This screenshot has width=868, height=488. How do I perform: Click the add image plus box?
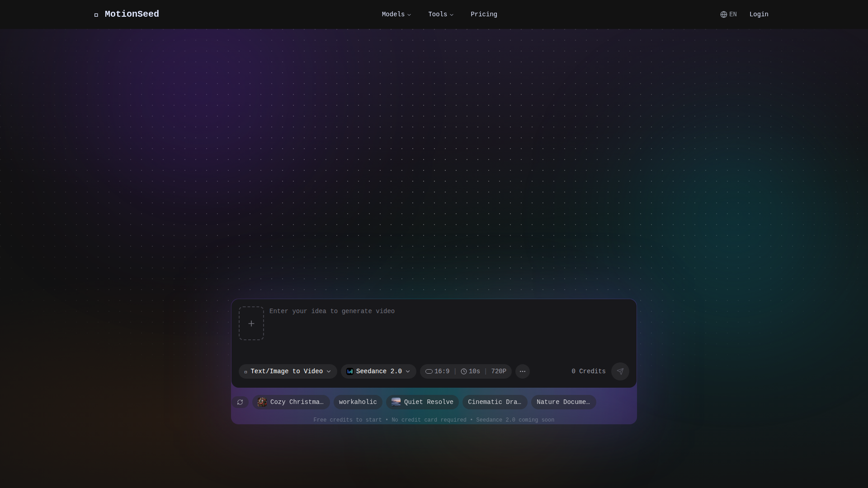pyautogui.click(x=251, y=324)
